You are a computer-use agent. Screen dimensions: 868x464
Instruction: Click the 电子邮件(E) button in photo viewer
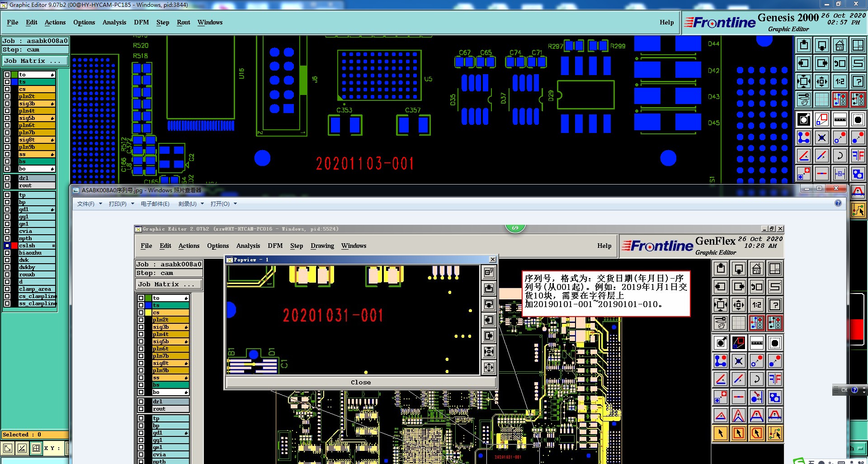click(x=155, y=204)
